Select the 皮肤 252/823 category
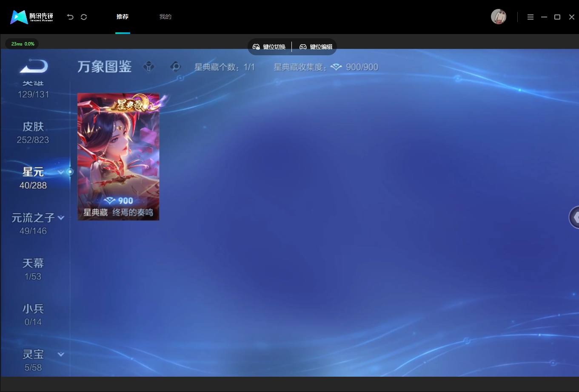 [x=33, y=133]
